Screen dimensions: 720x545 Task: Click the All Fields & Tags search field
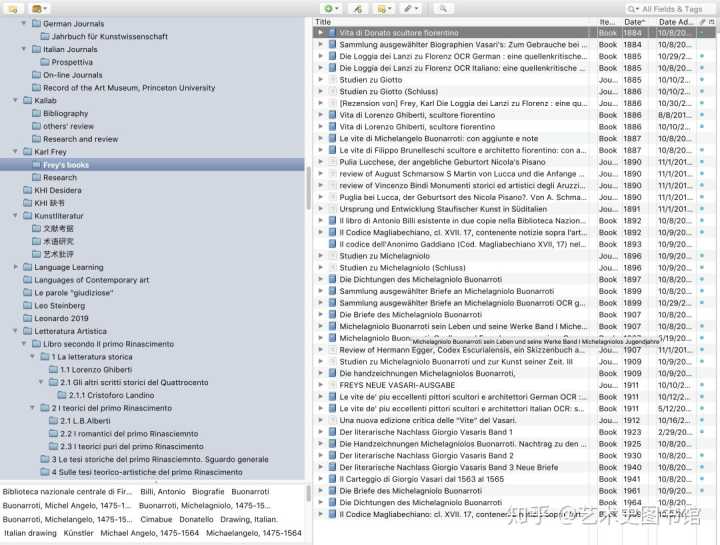[670, 9]
